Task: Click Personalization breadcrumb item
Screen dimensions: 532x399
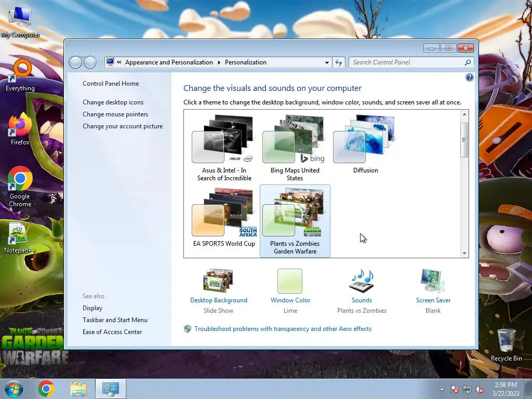Action: tap(246, 62)
